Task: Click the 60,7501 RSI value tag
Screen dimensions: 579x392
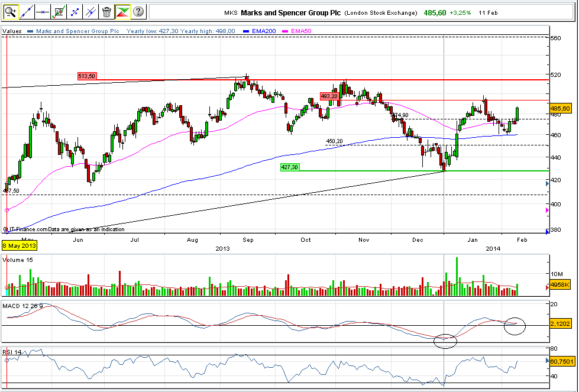Action: point(562,362)
